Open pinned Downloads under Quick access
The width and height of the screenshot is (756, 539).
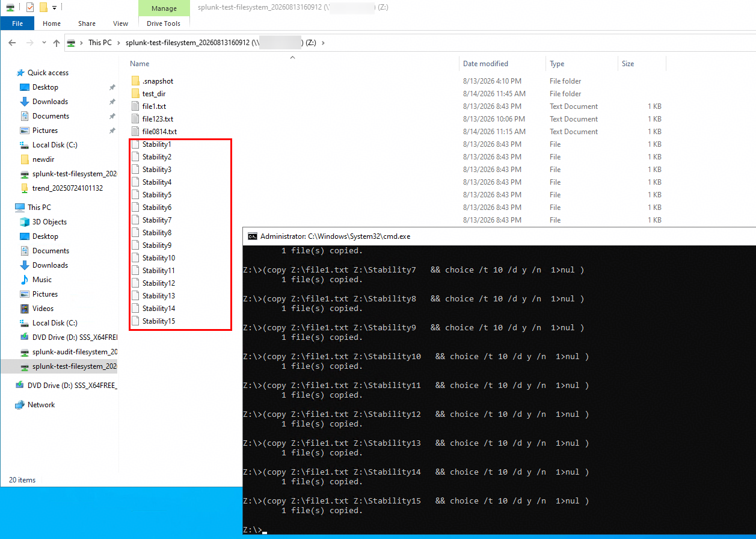50,102
